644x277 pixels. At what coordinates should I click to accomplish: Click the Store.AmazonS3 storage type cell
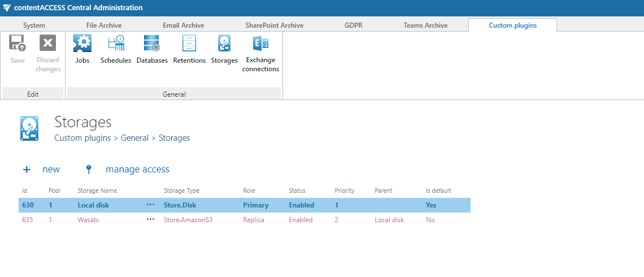[188, 220]
